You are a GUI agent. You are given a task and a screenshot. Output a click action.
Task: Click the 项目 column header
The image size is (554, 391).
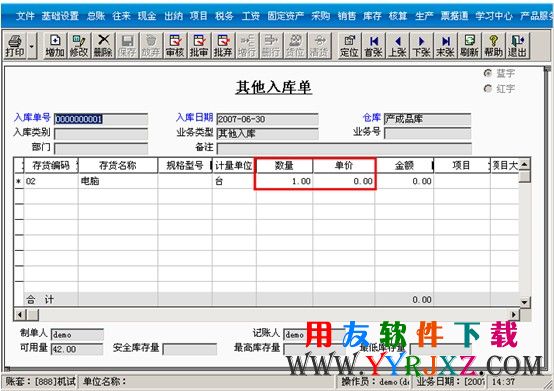[461, 165]
